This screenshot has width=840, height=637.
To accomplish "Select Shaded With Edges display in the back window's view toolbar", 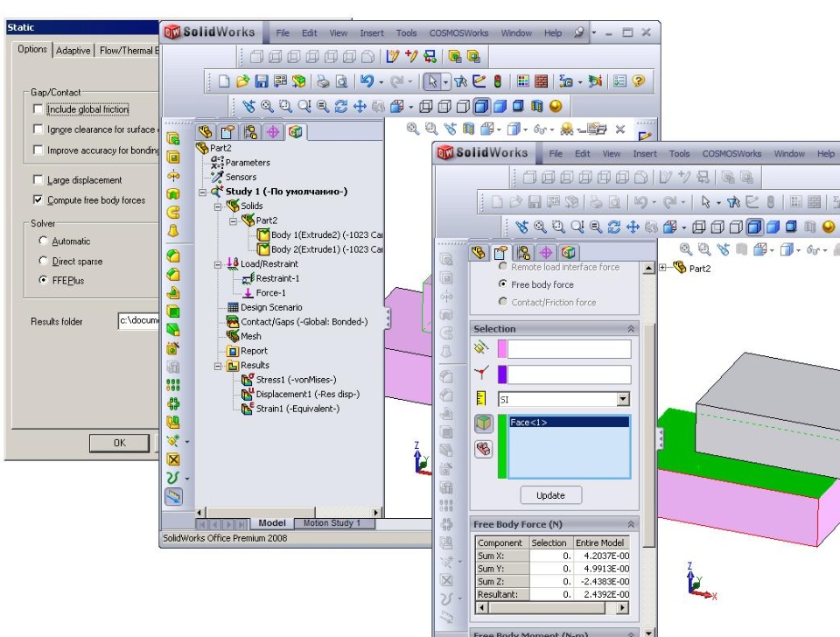I will pos(481,106).
